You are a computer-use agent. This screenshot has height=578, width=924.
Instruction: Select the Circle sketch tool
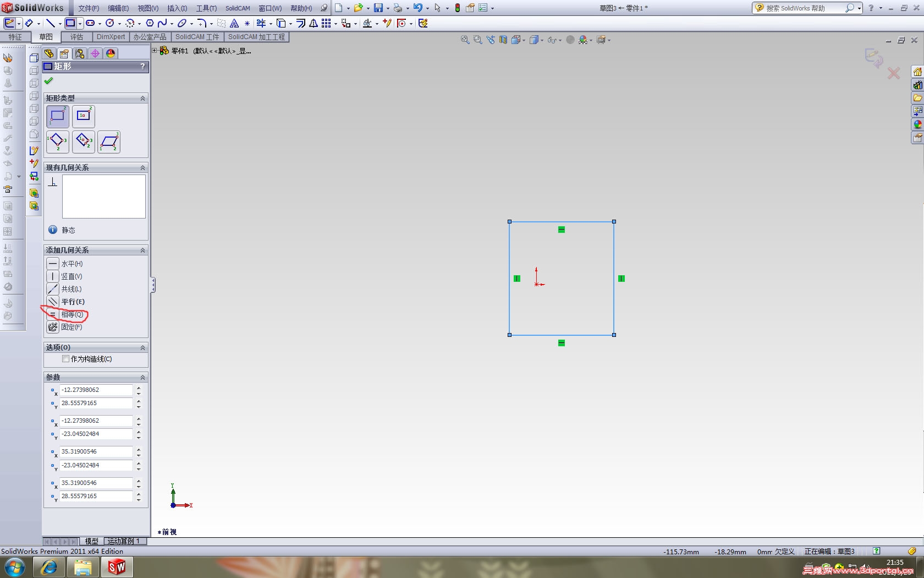coord(110,23)
